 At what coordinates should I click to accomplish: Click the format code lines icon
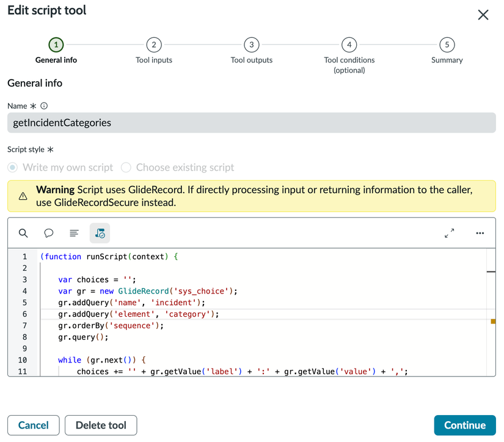(74, 233)
